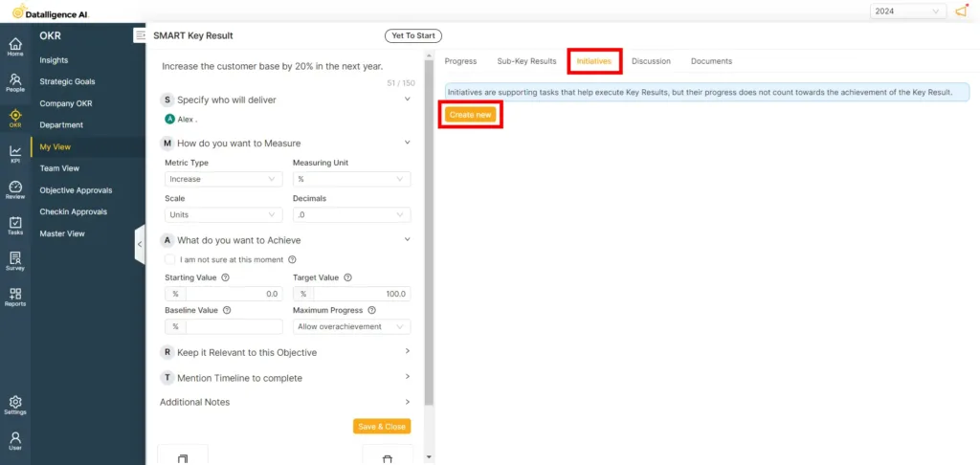
Task: Select the Initiatives tab
Action: [x=593, y=61]
